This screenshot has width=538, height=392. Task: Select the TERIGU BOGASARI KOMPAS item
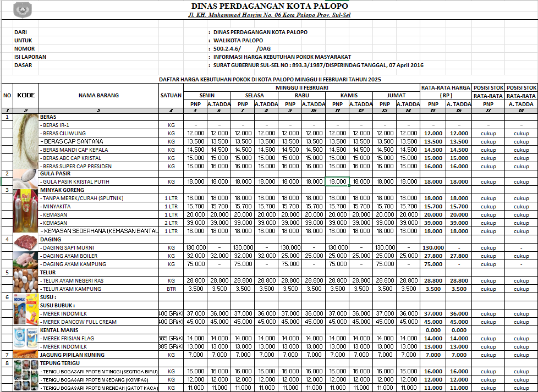[x=95, y=380]
